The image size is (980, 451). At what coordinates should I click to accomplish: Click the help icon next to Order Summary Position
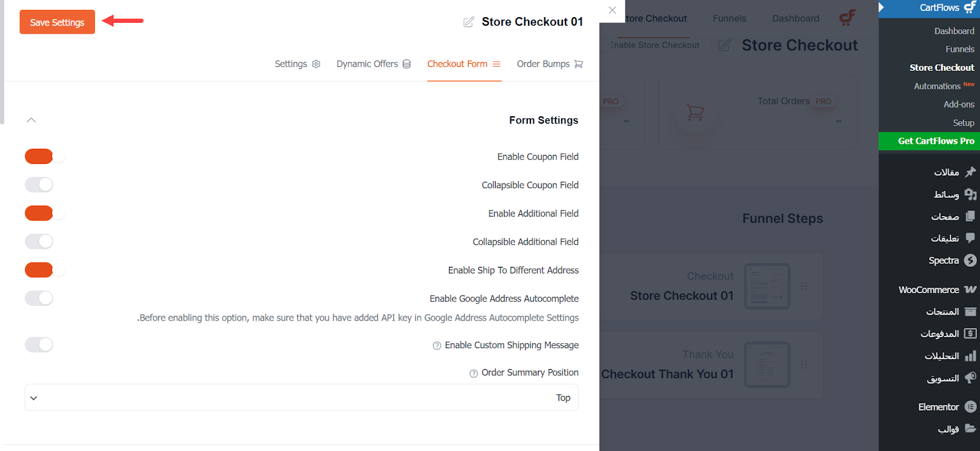[x=473, y=373]
